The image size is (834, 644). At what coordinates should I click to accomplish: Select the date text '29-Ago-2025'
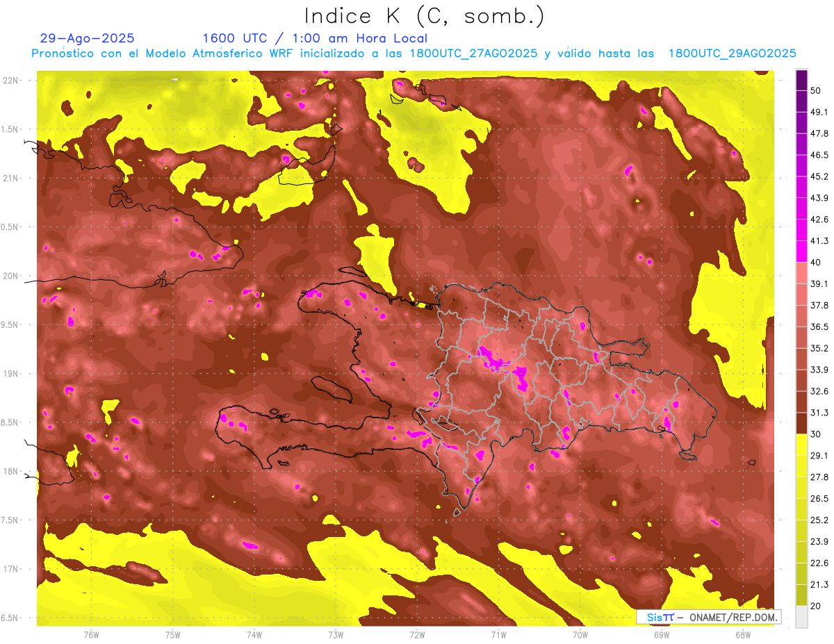click(87, 38)
